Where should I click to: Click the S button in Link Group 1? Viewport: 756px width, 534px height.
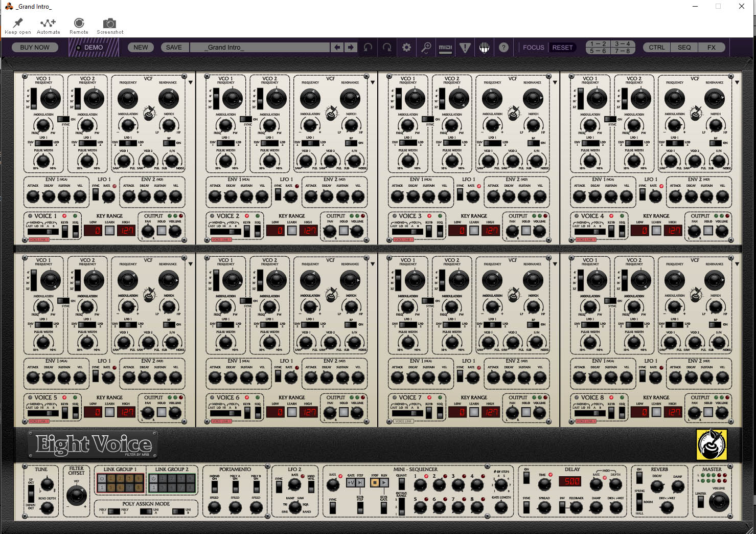[102, 487]
